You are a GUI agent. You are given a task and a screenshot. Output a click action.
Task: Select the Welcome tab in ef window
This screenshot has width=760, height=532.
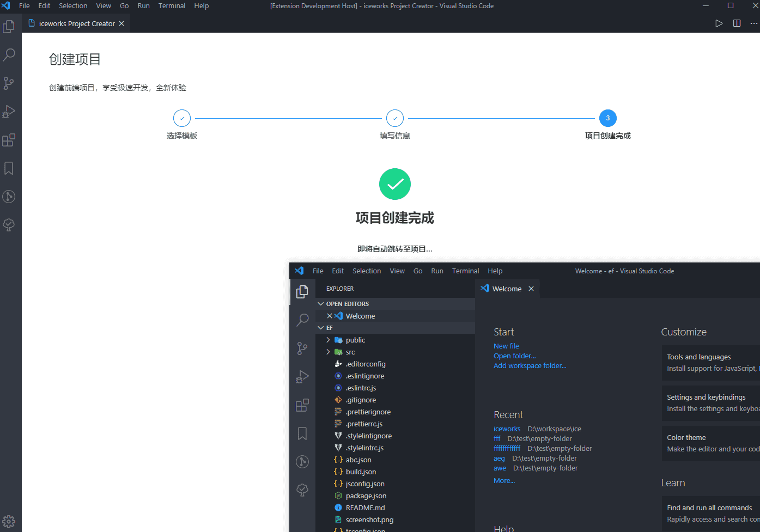507,289
